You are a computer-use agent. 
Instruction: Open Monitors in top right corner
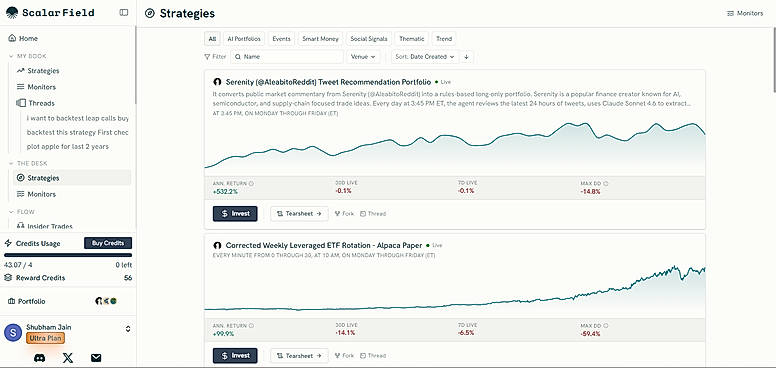pyautogui.click(x=745, y=13)
